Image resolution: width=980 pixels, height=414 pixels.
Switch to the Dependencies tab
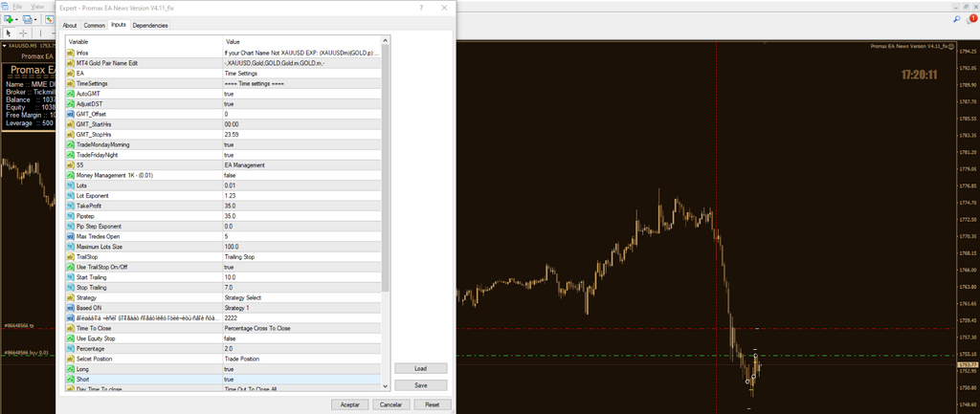[x=150, y=26]
